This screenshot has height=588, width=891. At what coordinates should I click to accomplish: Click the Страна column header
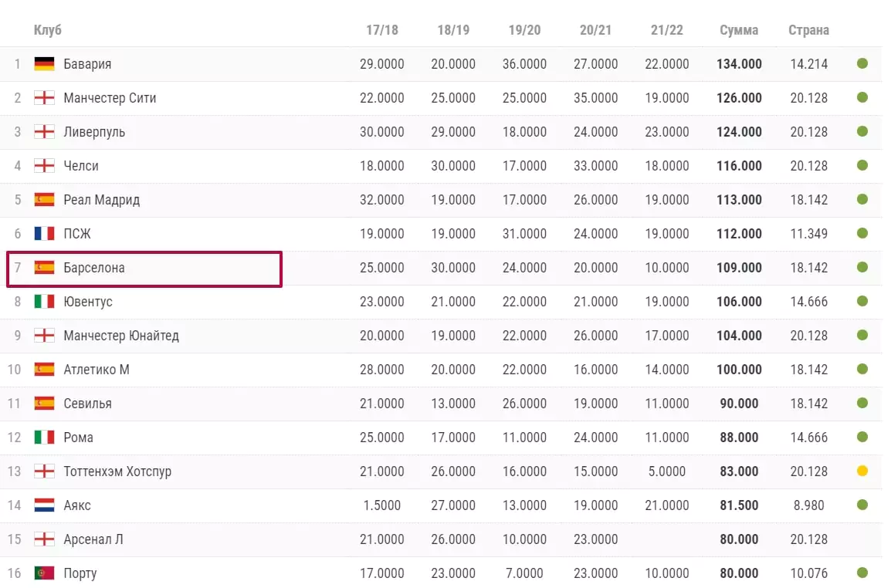(x=808, y=29)
